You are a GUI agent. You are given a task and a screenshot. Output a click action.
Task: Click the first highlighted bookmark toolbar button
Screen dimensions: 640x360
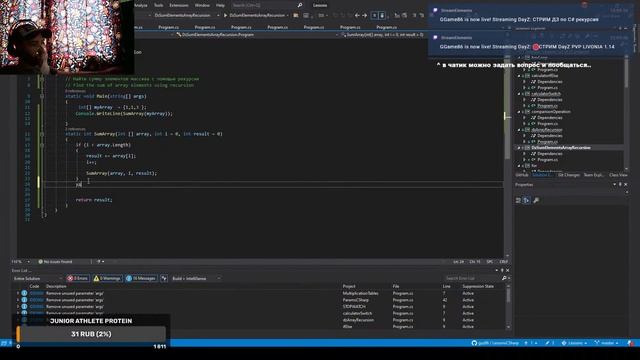374,16
